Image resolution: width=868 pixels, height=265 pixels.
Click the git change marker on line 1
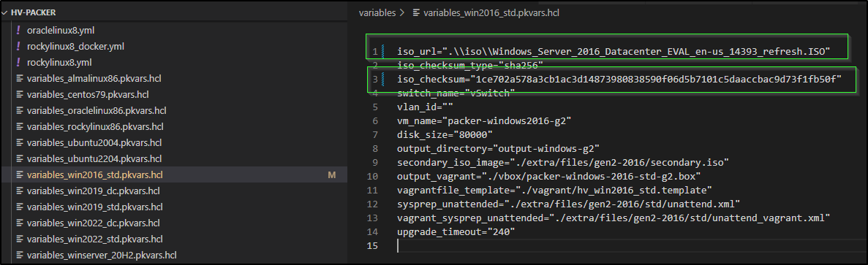383,52
